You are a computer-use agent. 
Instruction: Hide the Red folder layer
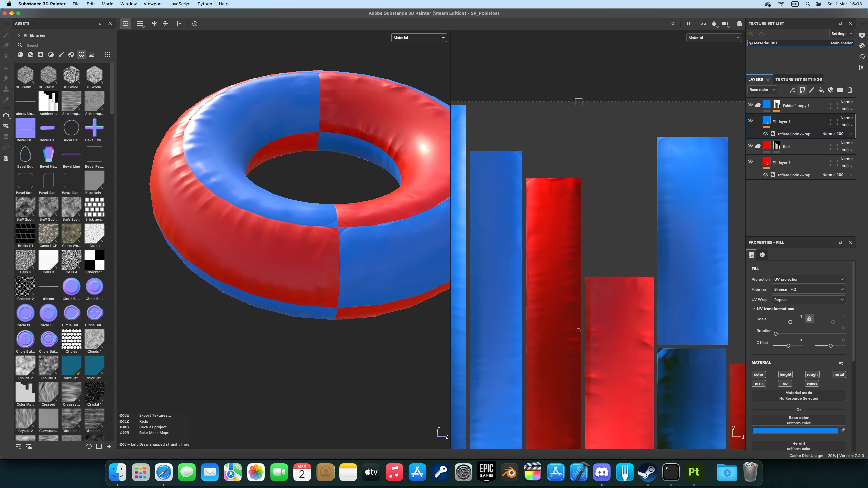click(750, 145)
